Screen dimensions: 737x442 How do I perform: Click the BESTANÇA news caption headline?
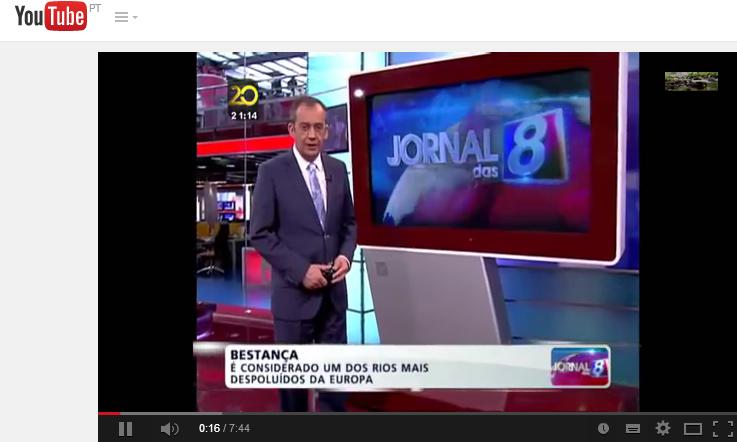tap(264, 355)
